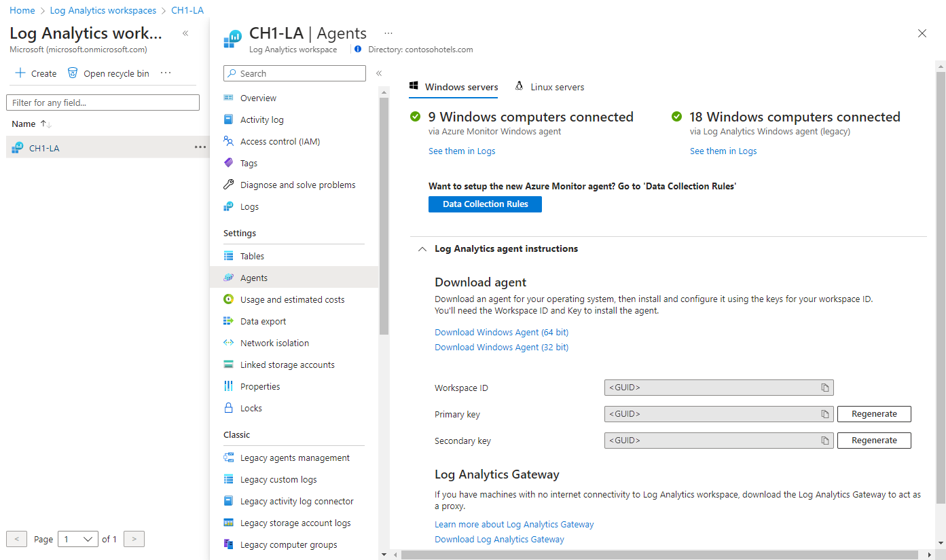Open the page number dropdown

click(x=78, y=539)
